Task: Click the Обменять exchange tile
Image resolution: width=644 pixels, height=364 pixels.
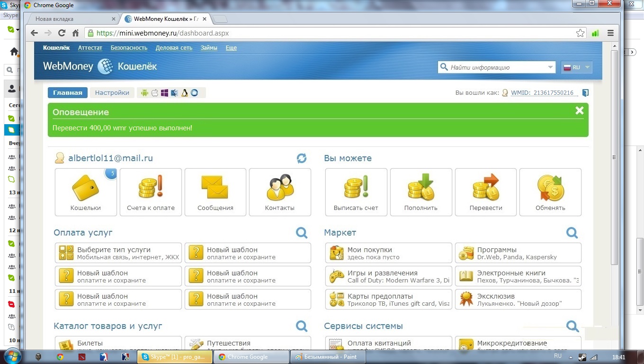Action: (550, 192)
